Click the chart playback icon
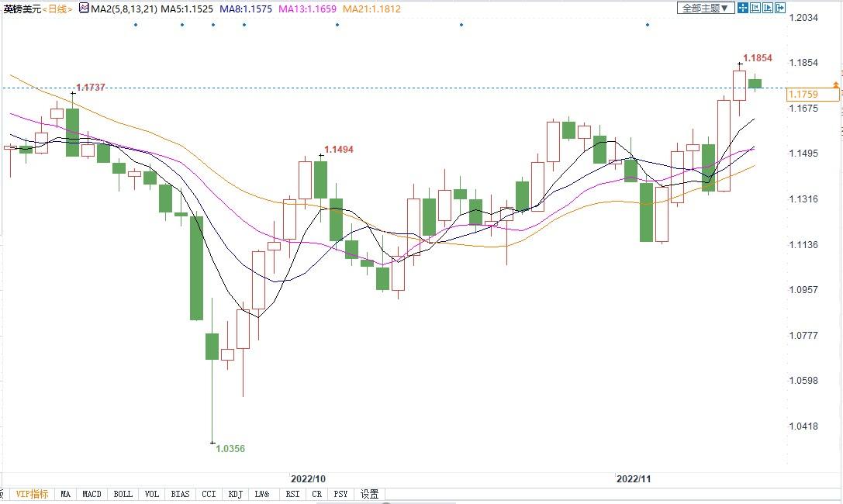Screen dimensions: 843x504 [768, 8]
